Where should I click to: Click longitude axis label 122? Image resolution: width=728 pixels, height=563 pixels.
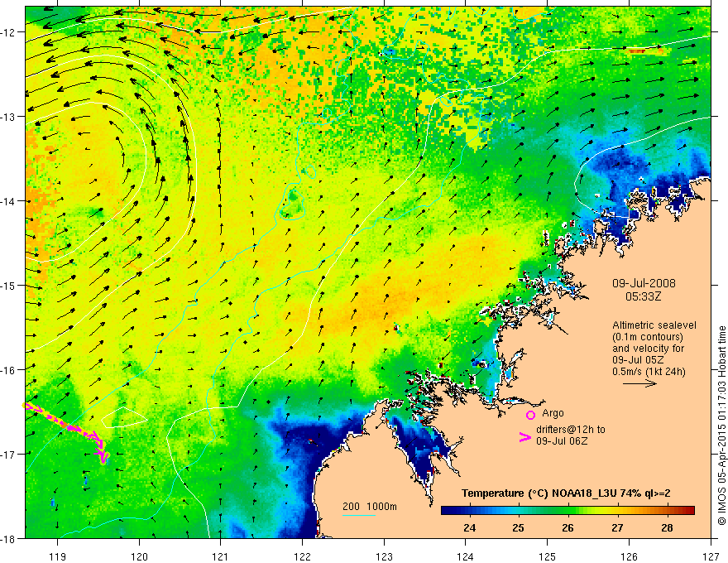coord(302,557)
